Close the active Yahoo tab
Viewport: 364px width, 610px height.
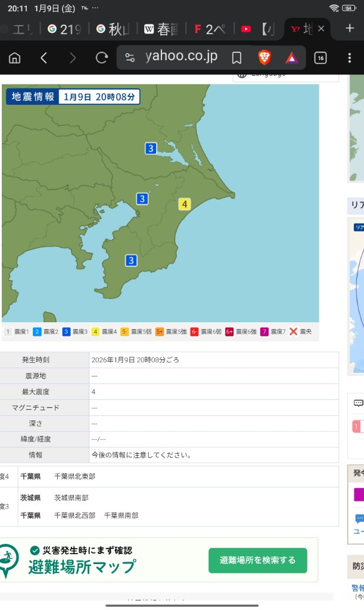coord(321,29)
